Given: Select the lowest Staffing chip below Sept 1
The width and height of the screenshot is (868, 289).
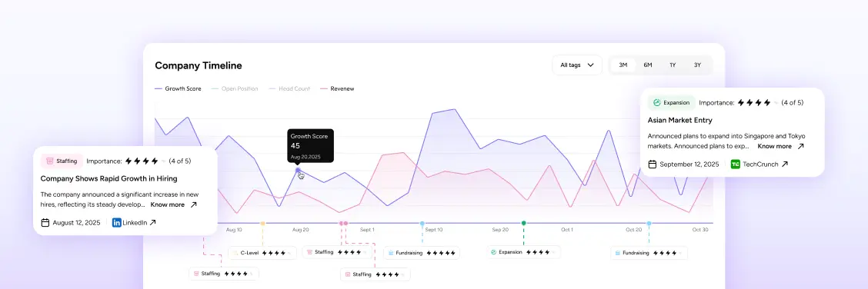Looking at the screenshot, I should (x=376, y=274).
